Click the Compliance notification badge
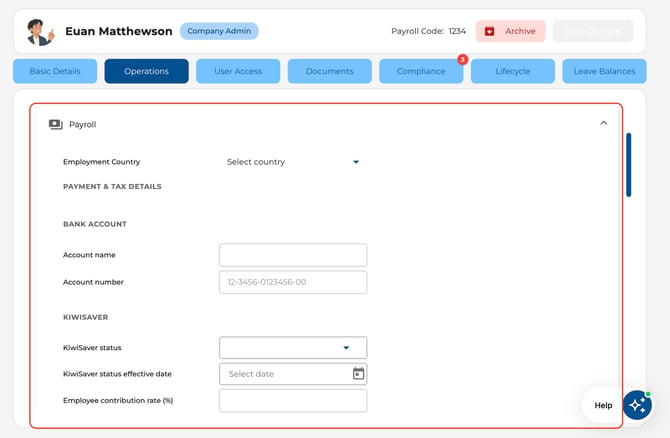670x438 pixels. (x=462, y=59)
